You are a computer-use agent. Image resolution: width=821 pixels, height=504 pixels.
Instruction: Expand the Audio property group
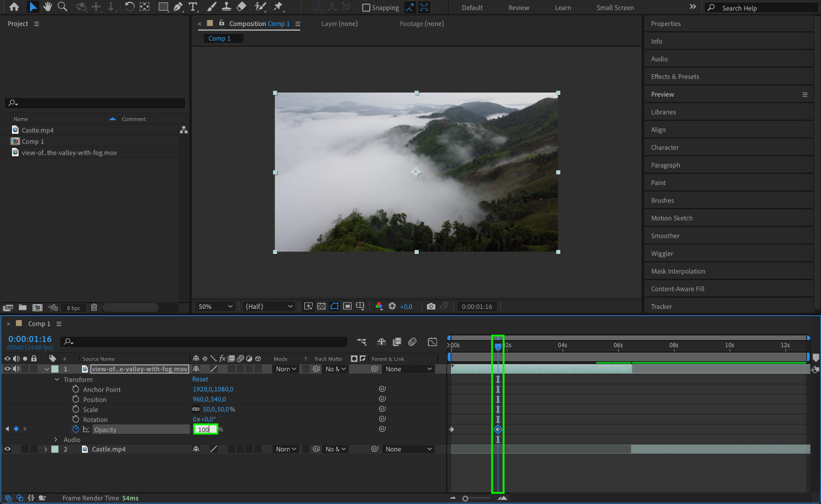pyautogui.click(x=56, y=439)
